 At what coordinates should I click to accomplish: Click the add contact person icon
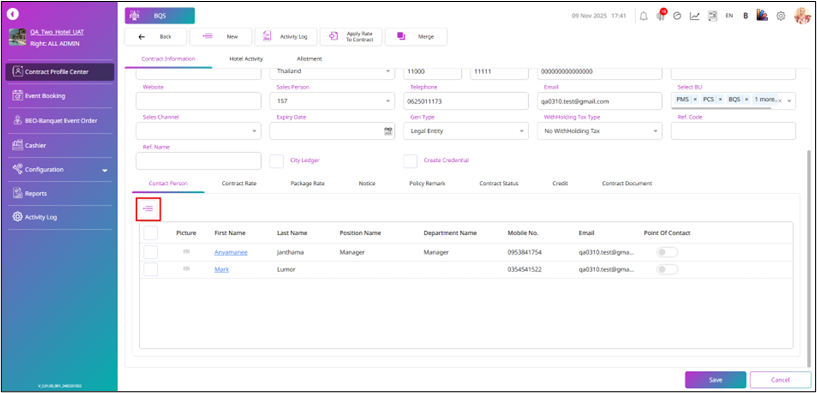tap(148, 208)
